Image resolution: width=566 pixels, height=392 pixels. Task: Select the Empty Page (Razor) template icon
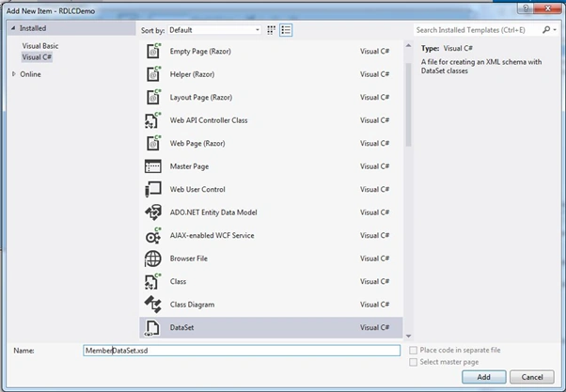tap(153, 51)
